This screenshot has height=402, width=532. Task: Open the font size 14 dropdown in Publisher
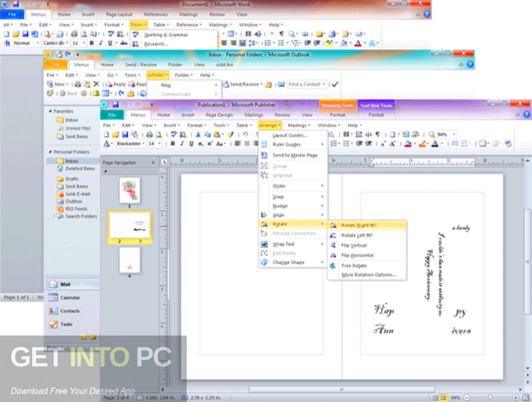coord(159,144)
